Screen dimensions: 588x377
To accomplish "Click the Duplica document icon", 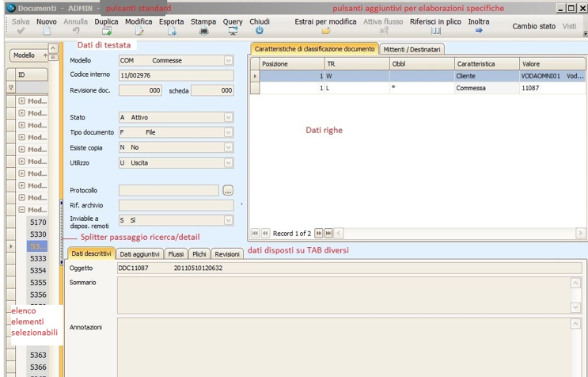I will 106,31.
